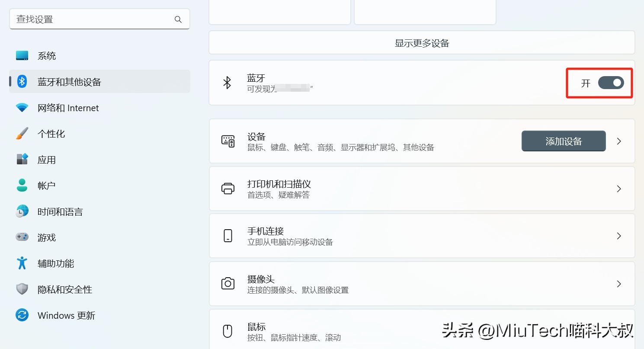Expand the 设备 row chevron

pos(619,141)
